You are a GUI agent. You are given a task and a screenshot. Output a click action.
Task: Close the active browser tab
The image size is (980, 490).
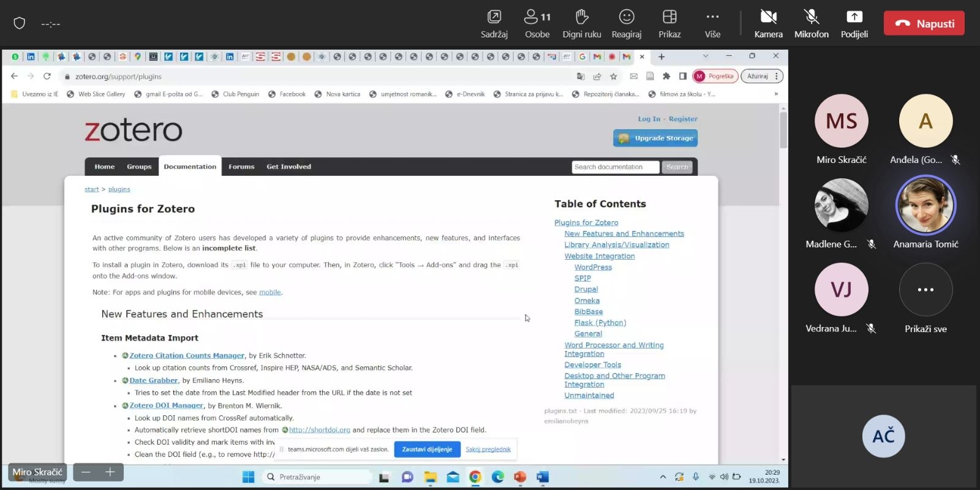coord(642,57)
